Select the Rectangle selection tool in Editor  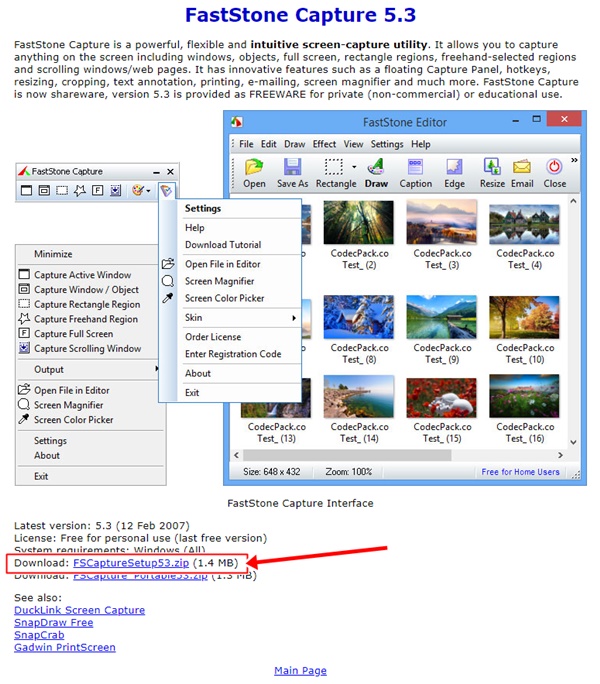point(333,167)
